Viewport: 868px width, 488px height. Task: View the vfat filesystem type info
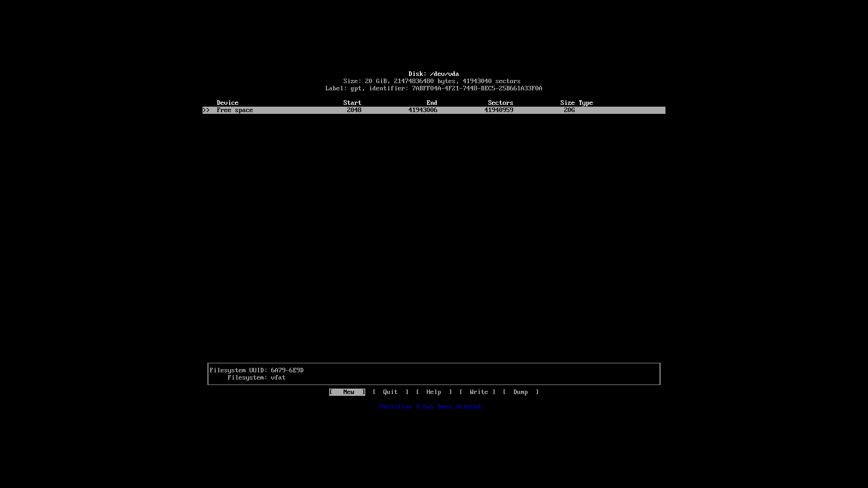point(278,377)
